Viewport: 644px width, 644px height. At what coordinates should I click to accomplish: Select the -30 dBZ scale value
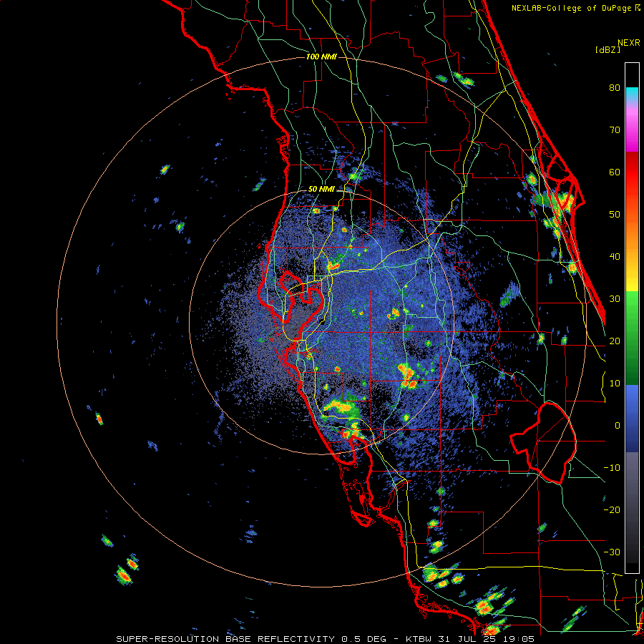coord(612,552)
